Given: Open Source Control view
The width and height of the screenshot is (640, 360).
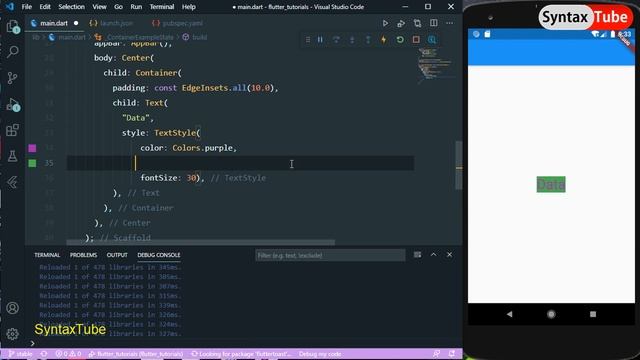Looking at the screenshot, I should [x=13, y=78].
